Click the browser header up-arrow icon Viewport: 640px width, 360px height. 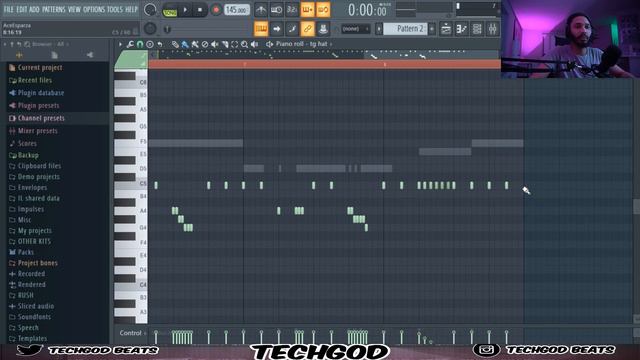pos(12,44)
